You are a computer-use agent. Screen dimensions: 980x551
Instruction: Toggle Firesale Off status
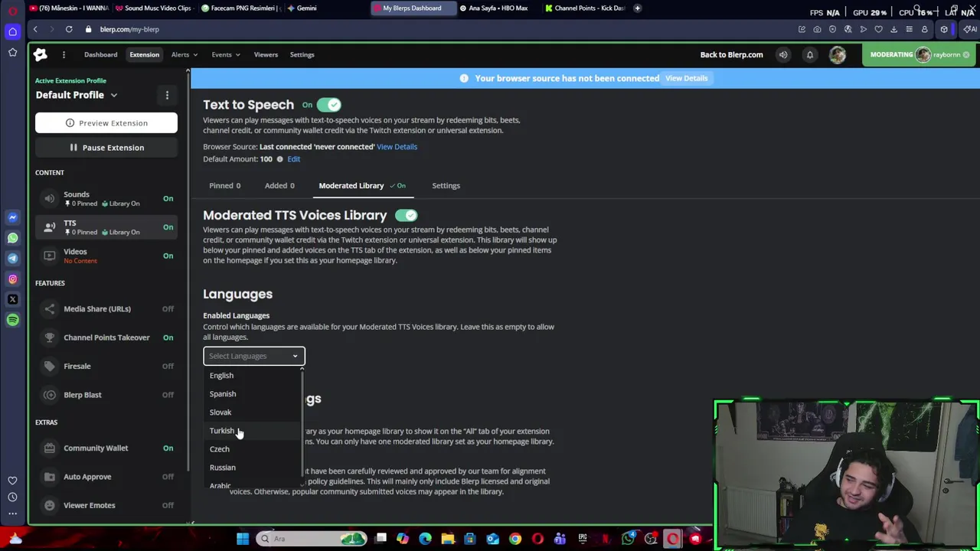[168, 367]
